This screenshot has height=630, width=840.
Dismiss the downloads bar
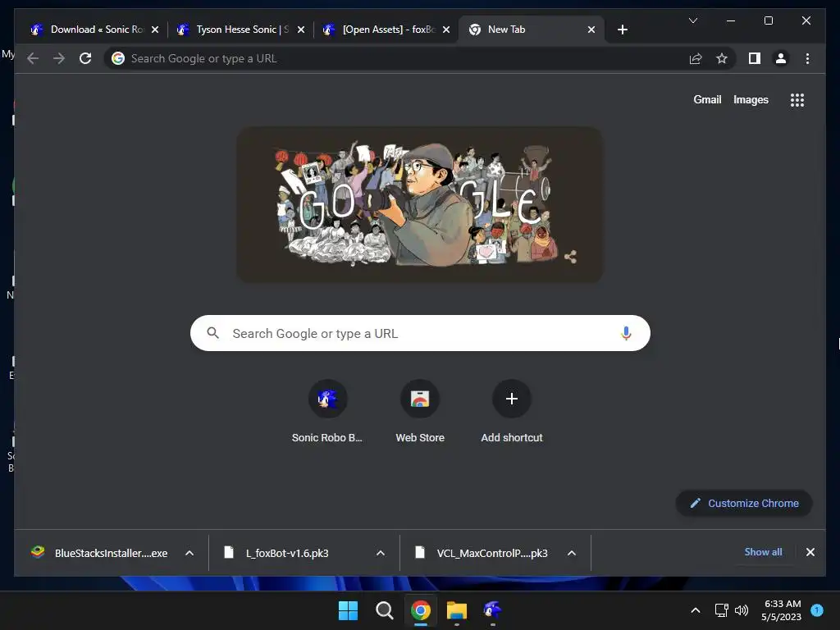click(810, 552)
